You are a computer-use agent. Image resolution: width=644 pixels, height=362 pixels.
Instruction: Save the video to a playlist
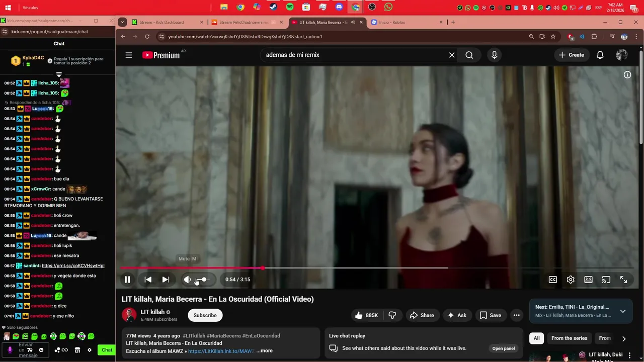(491, 315)
